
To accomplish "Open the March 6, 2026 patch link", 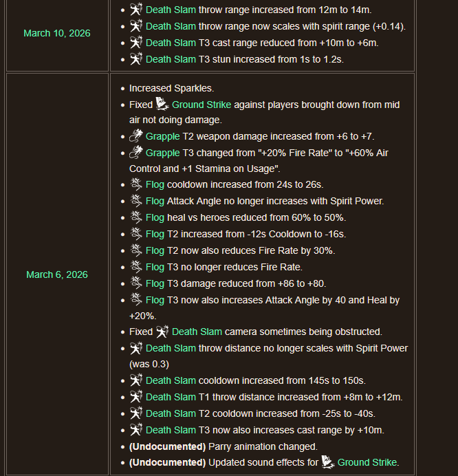I will (57, 274).
